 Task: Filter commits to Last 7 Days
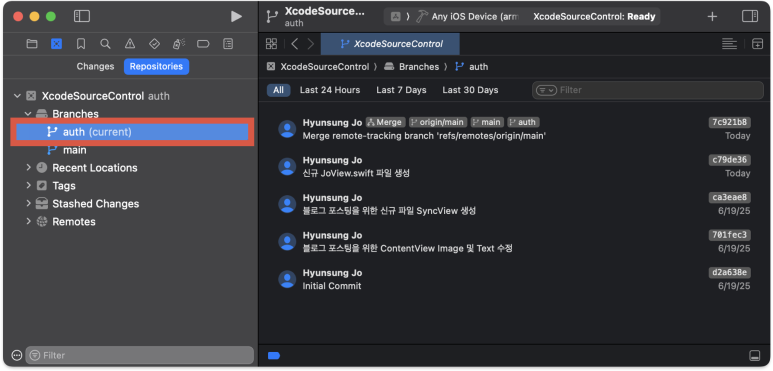click(401, 90)
